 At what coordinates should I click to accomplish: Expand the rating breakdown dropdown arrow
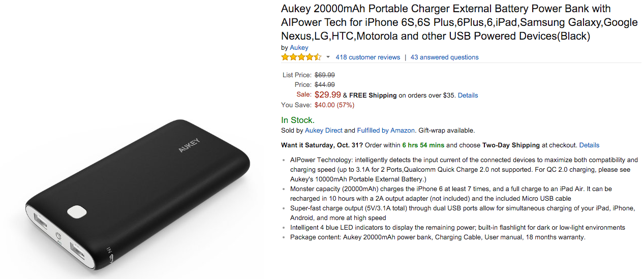[328, 57]
